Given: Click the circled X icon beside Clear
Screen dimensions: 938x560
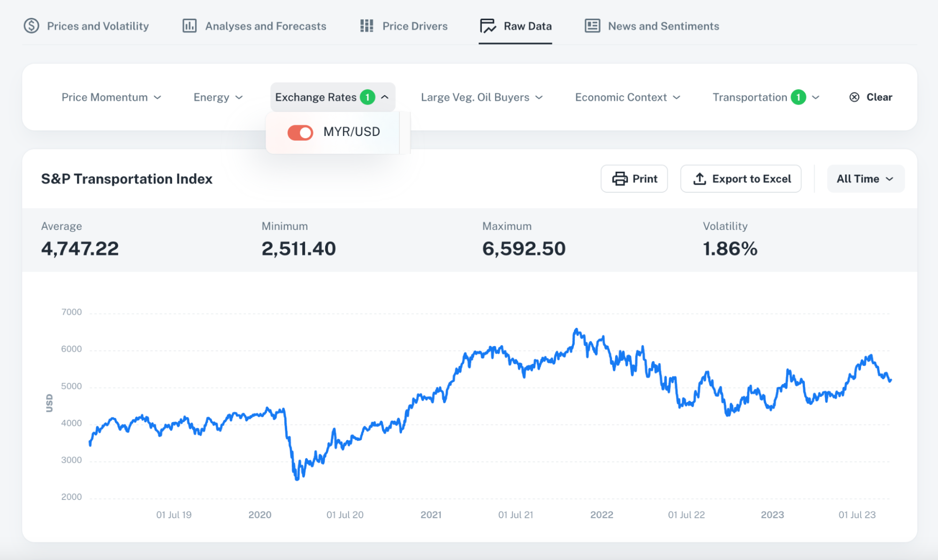Looking at the screenshot, I should coord(854,97).
